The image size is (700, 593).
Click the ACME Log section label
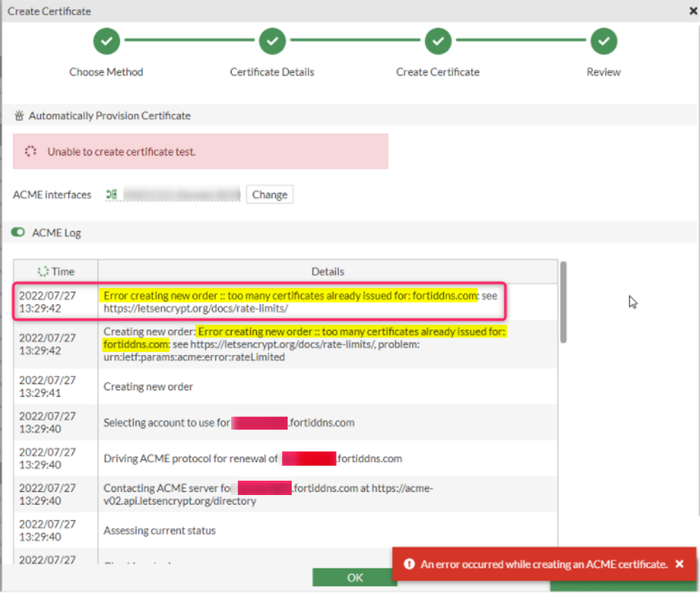(x=56, y=233)
